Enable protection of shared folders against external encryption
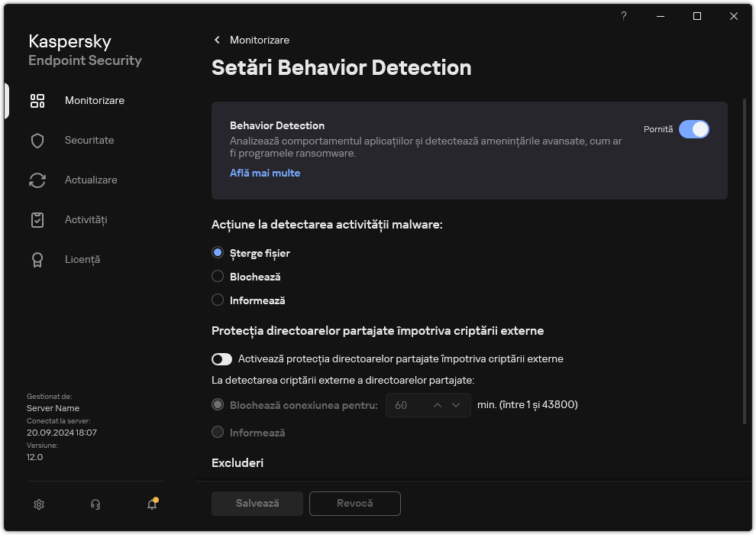The height and width of the screenshot is (535, 756). pos(221,358)
